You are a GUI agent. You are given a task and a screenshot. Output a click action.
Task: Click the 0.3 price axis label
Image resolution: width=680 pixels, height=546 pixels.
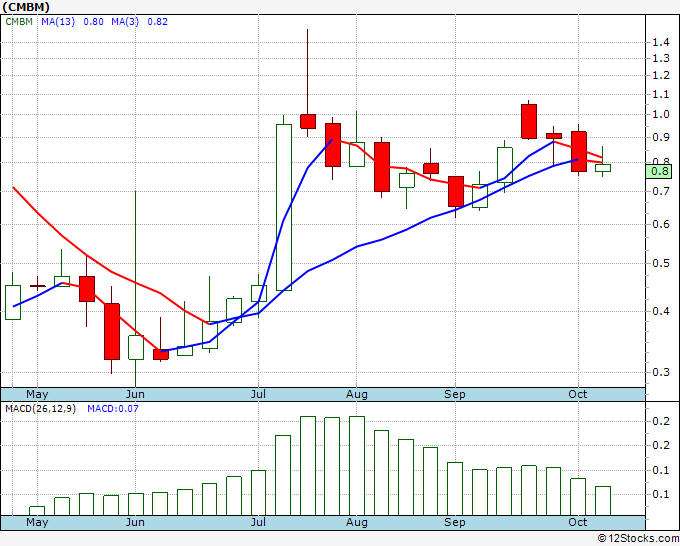coord(660,372)
